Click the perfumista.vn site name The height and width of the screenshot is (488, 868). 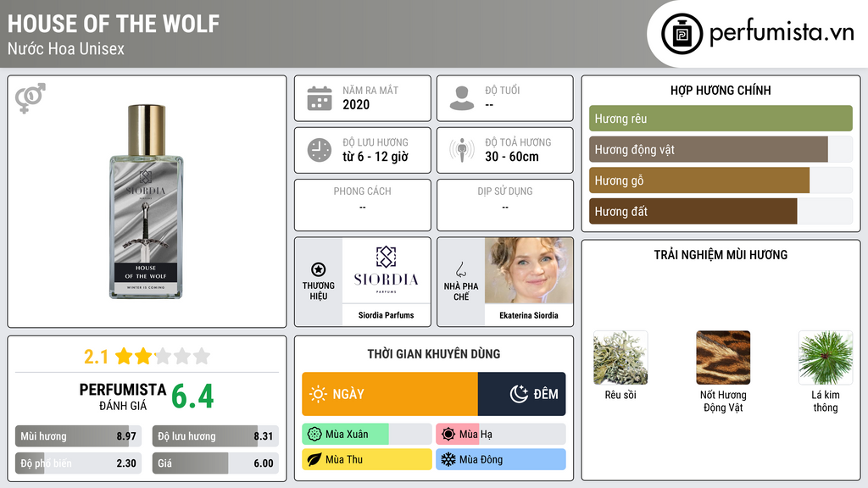[x=782, y=33]
